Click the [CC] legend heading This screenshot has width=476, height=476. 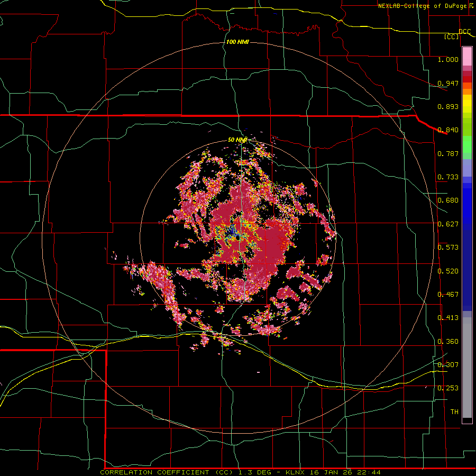[x=452, y=36]
